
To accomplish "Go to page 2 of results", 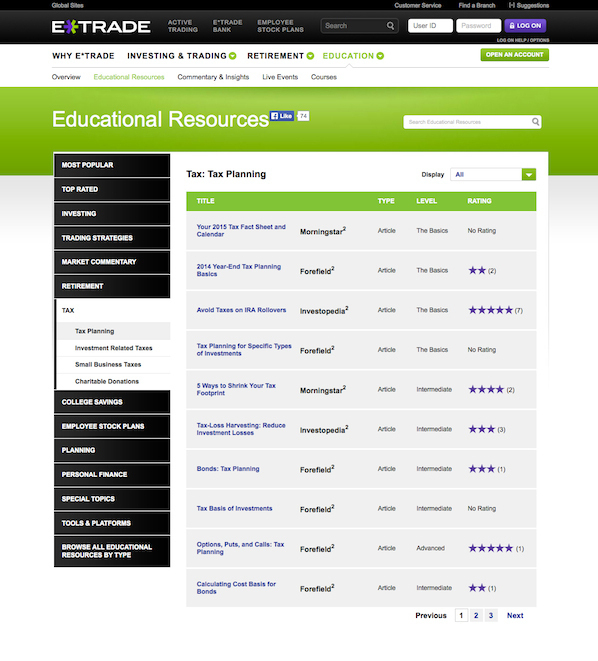I will pos(476,615).
